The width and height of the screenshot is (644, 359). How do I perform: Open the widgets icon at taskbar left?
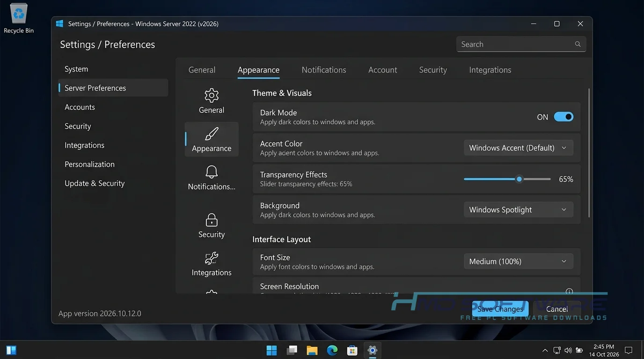(x=12, y=350)
